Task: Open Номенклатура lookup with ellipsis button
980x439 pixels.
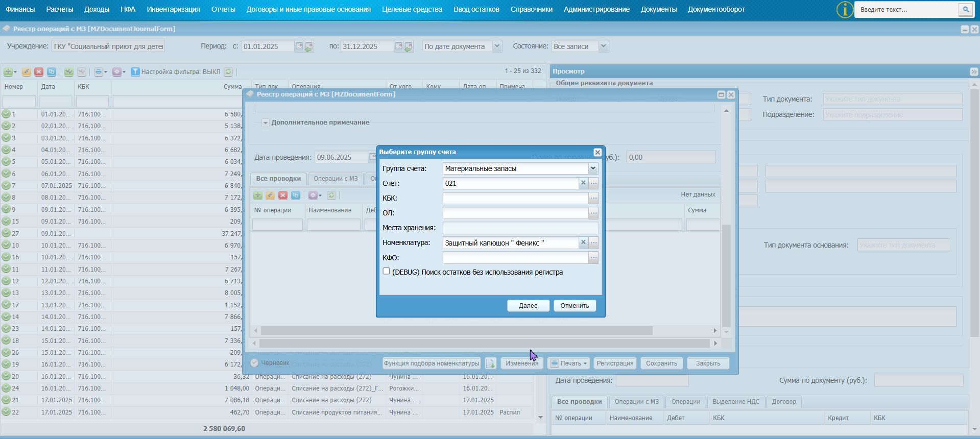Action: 593,242
